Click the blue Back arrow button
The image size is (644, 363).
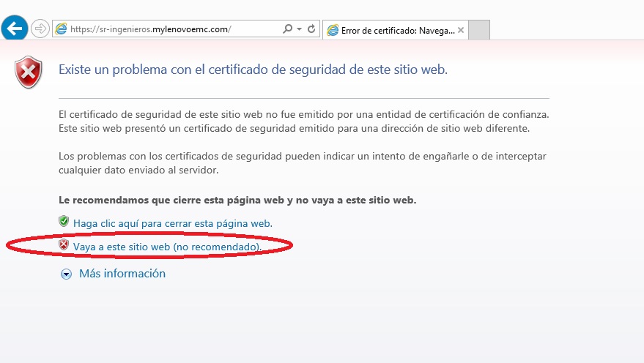pos(15,29)
